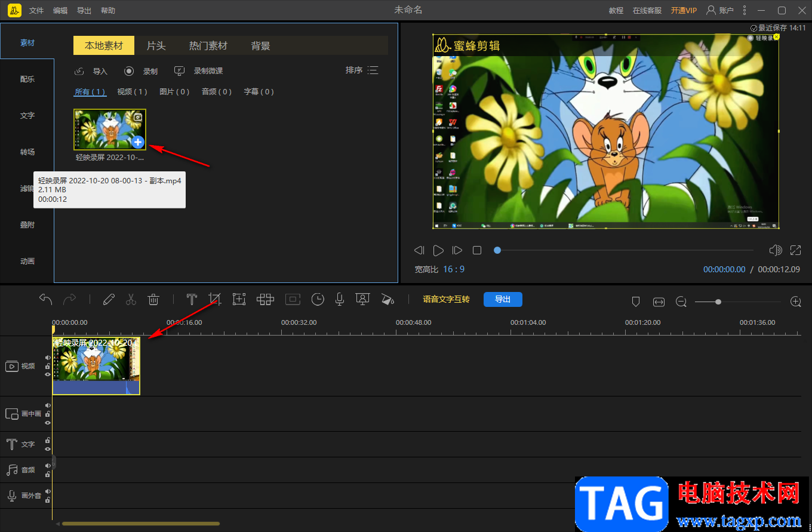Adjust the preview volume speaker icon
This screenshot has height=532, width=812.
(776, 250)
